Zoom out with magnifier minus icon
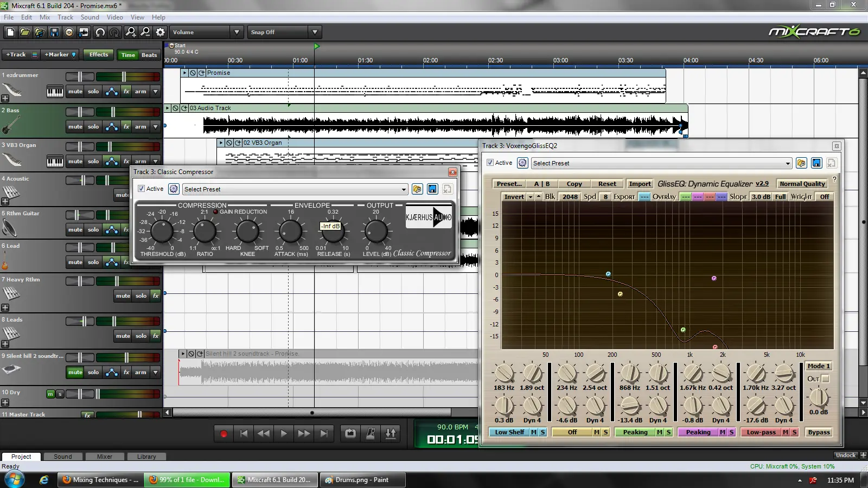Viewport: 868px width, 488px height. 145,32
